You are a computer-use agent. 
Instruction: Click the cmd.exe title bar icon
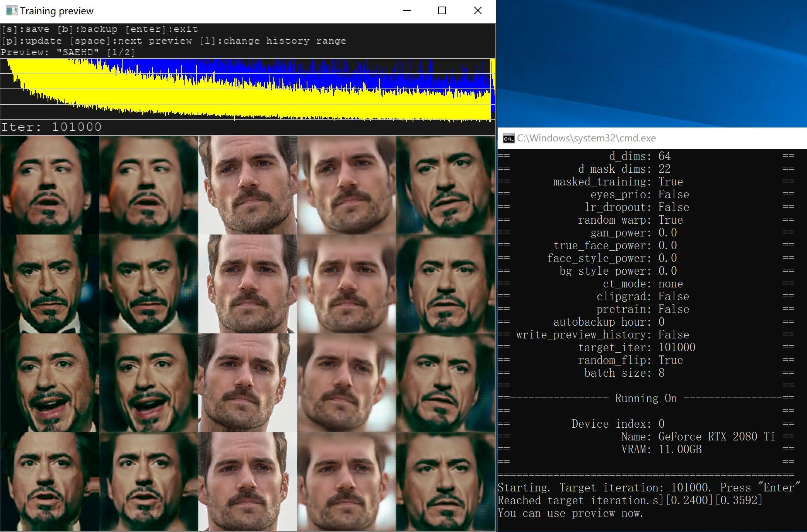(x=508, y=138)
